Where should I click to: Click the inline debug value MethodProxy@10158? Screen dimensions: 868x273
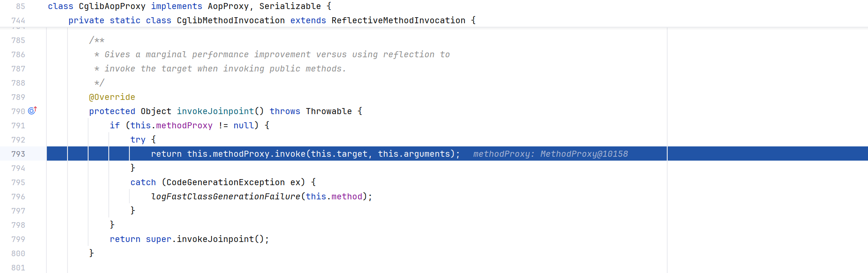click(583, 154)
